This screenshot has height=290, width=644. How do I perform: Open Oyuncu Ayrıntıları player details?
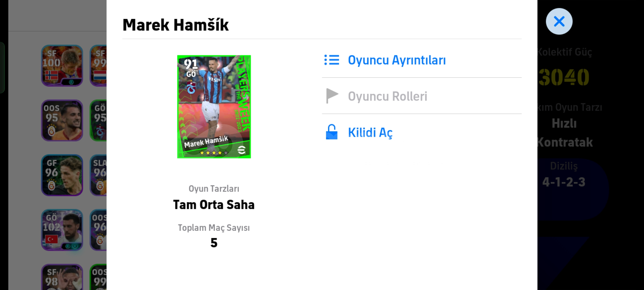422,60
